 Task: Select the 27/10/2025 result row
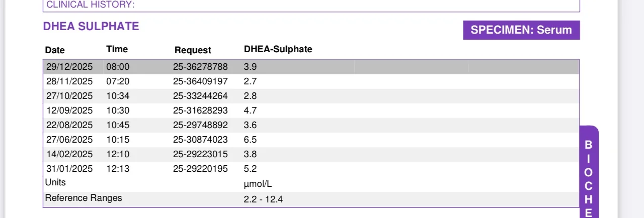click(x=311, y=96)
